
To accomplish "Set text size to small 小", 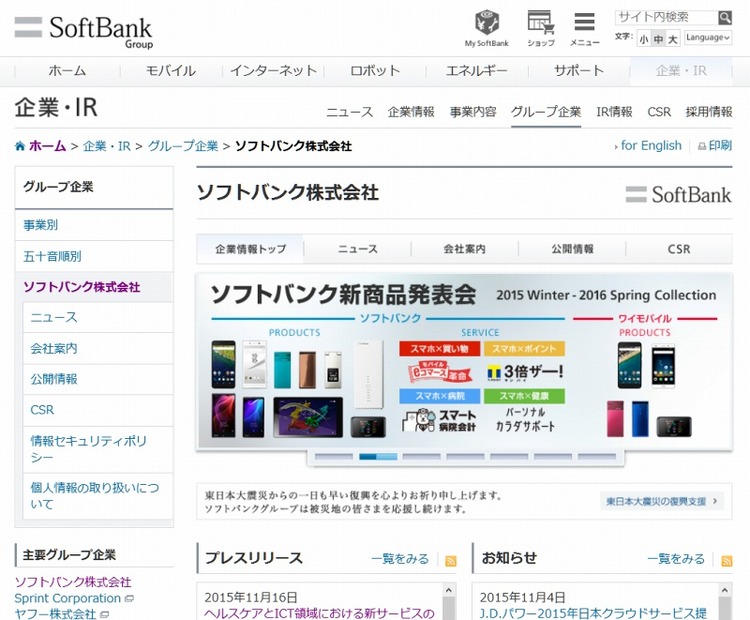I will pyautogui.click(x=644, y=39).
